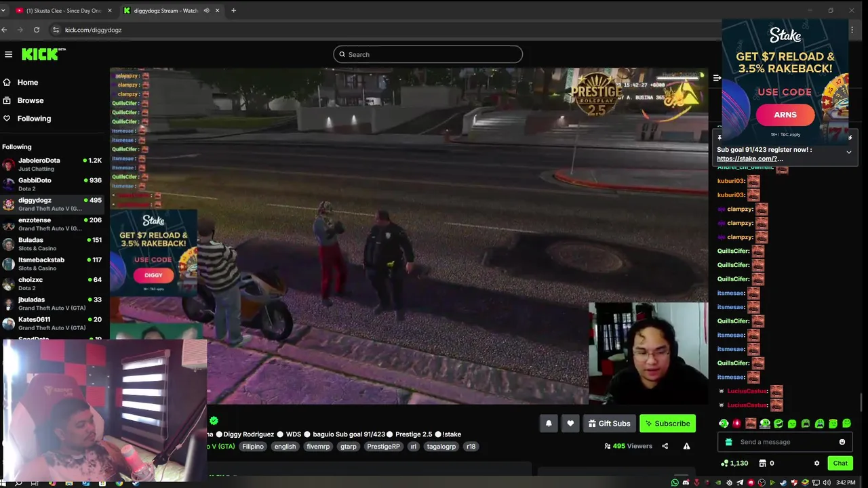The width and height of the screenshot is (868, 488).
Task: Reload the page with browser refresh icon
Action: coord(37,30)
